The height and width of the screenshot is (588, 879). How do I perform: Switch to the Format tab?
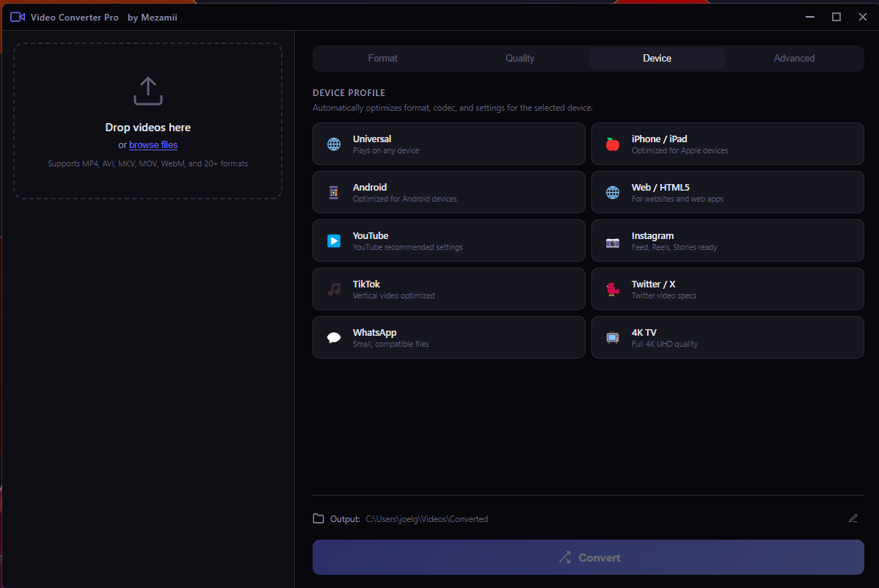[x=382, y=58]
